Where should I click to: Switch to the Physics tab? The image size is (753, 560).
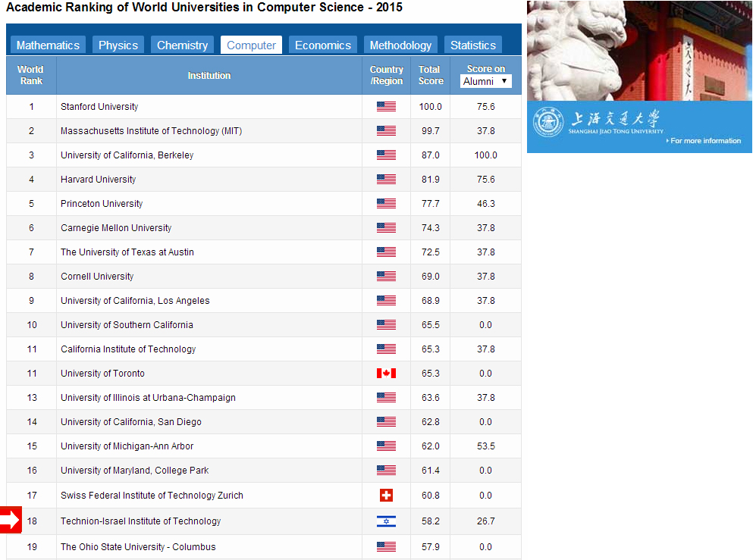pos(118,45)
